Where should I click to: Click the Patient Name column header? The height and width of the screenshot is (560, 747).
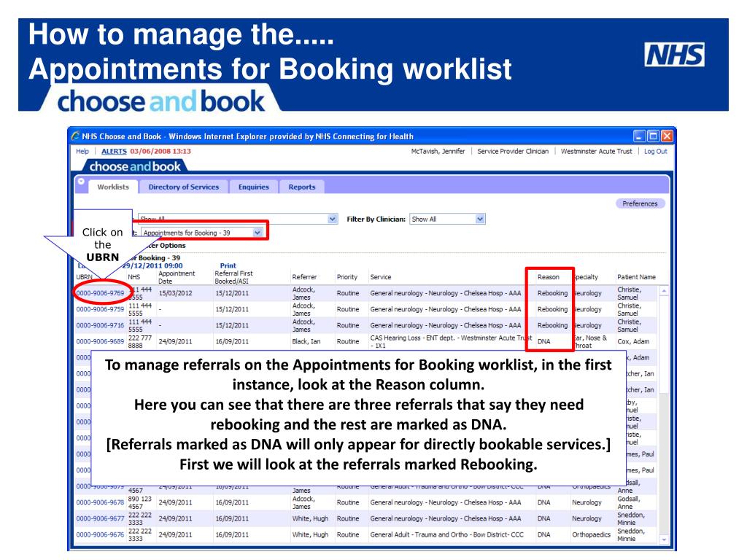click(636, 276)
